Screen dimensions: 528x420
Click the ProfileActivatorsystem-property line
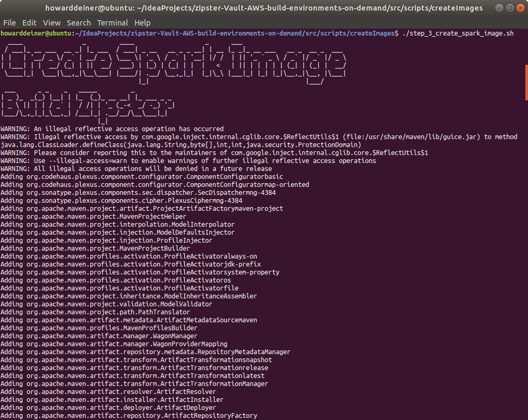[140, 272]
